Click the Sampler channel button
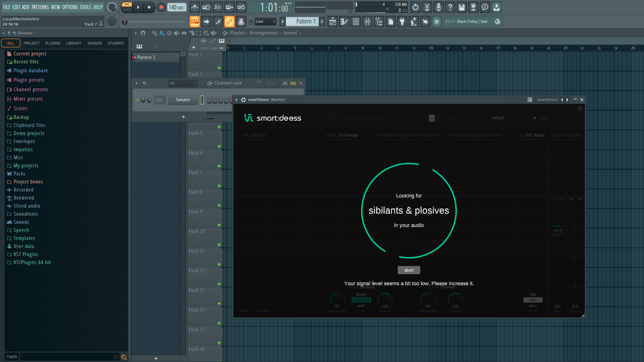Image resolution: width=644 pixels, height=362 pixels. pos(183,100)
